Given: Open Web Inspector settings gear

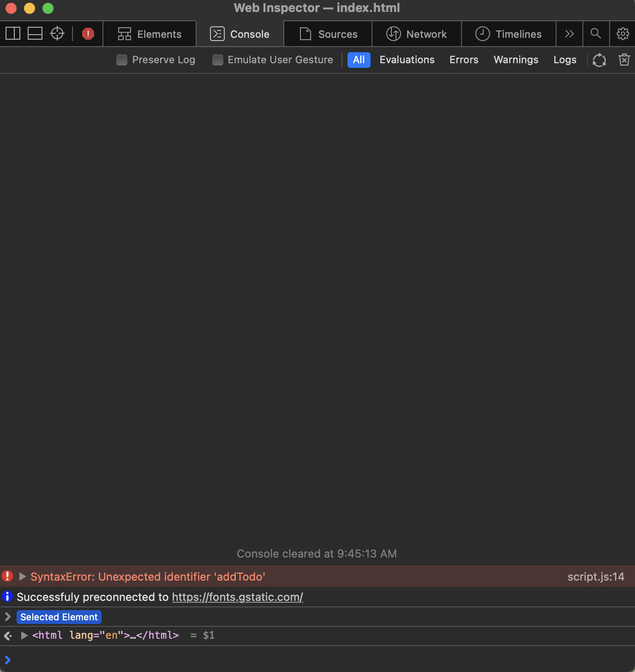Looking at the screenshot, I should pos(623,34).
